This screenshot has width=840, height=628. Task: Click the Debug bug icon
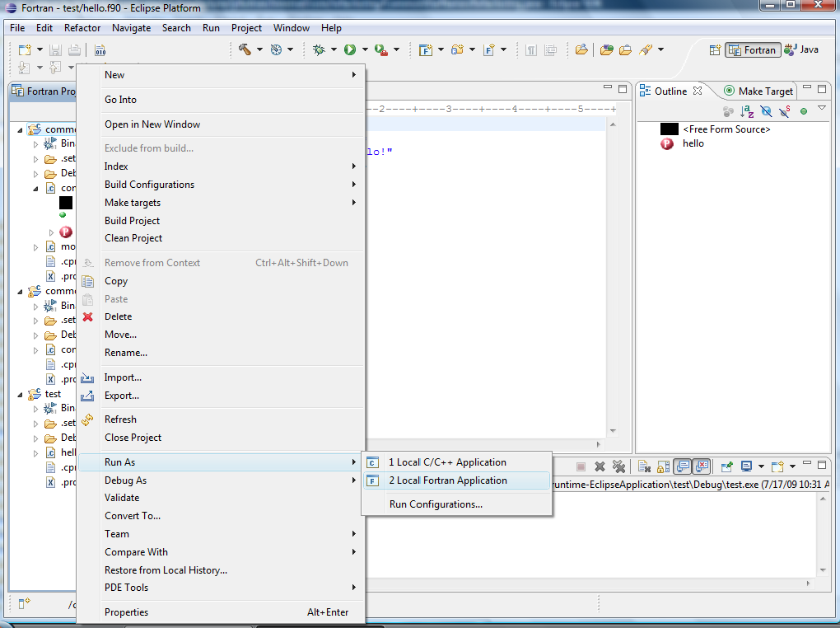pyautogui.click(x=319, y=50)
